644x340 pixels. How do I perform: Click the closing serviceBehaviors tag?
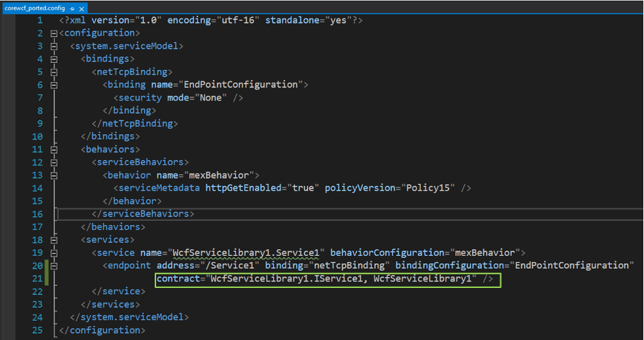pos(143,214)
